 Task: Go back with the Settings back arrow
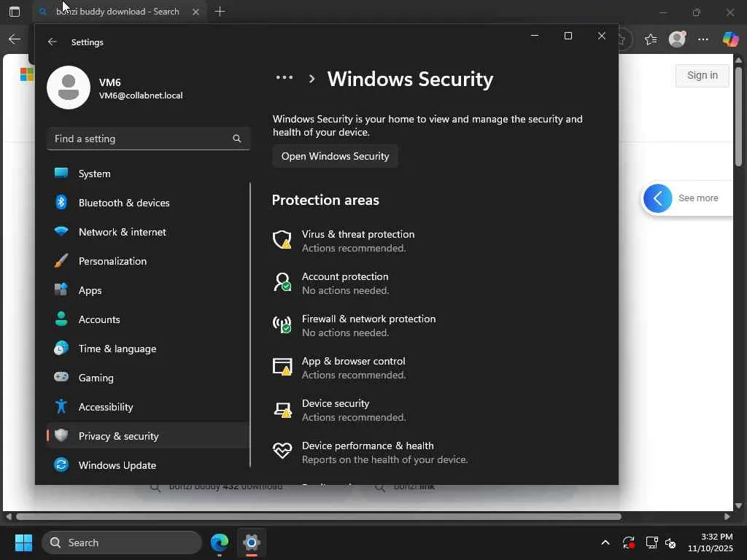(53, 42)
